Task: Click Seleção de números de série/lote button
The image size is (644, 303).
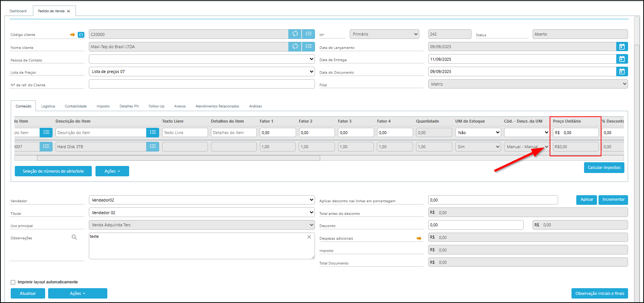Action: [53, 171]
